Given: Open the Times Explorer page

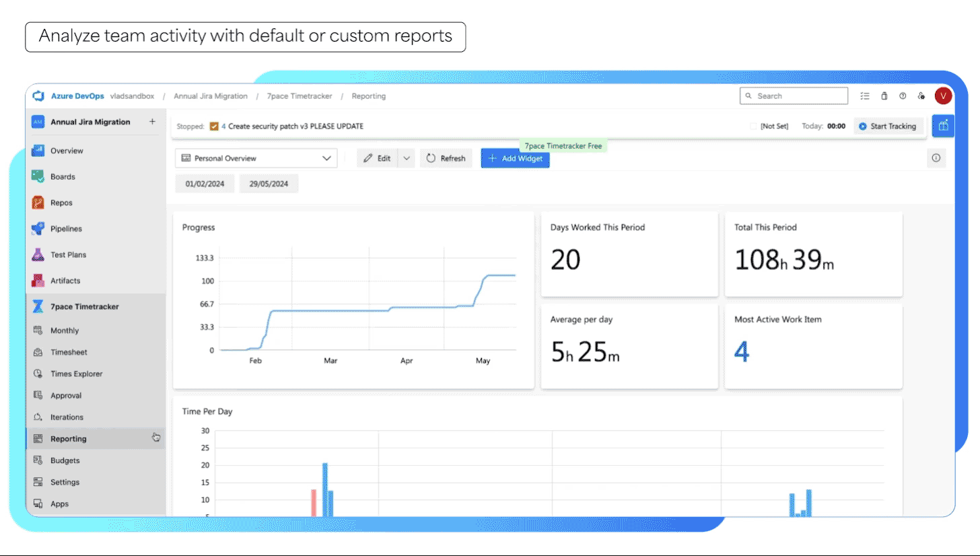Looking at the screenshot, I should point(75,374).
